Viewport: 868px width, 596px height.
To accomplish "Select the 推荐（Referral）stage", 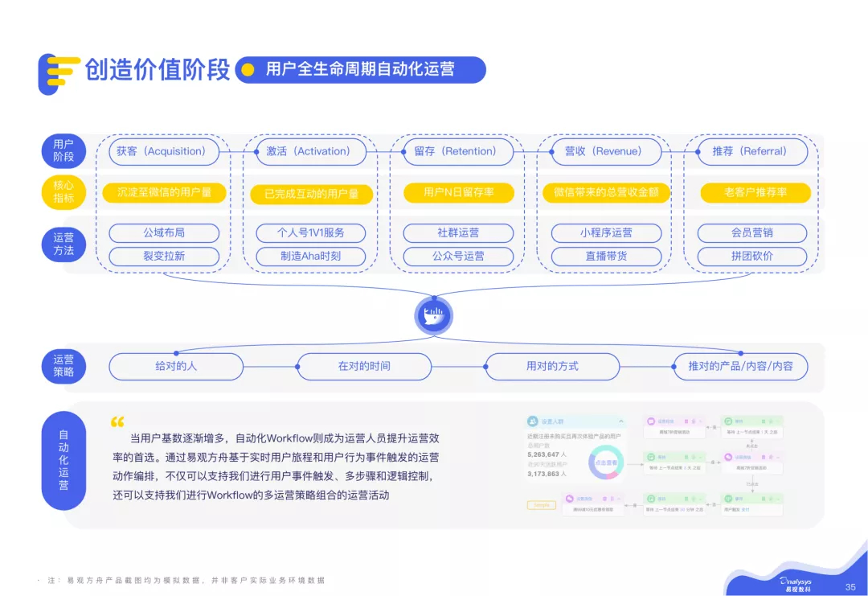I will pos(754,151).
